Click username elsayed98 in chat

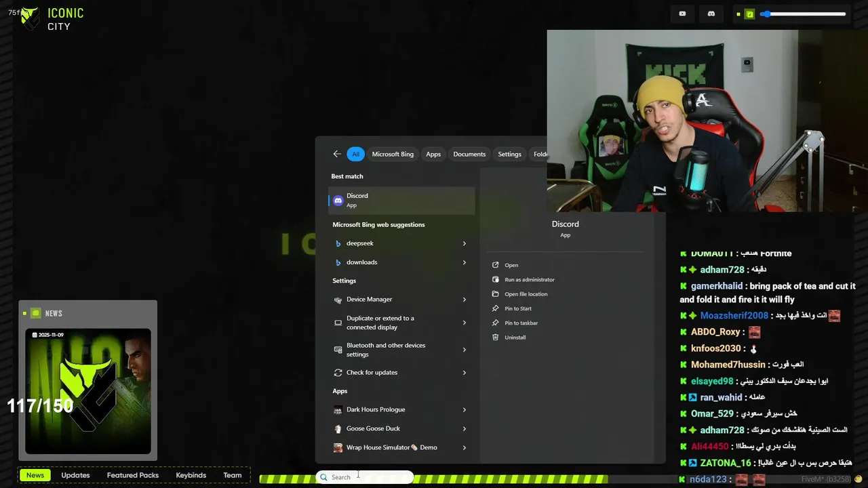pyautogui.click(x=712, y=381)
